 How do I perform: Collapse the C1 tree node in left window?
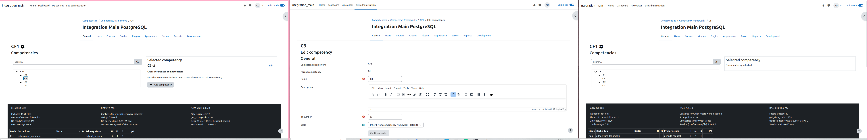21,75
